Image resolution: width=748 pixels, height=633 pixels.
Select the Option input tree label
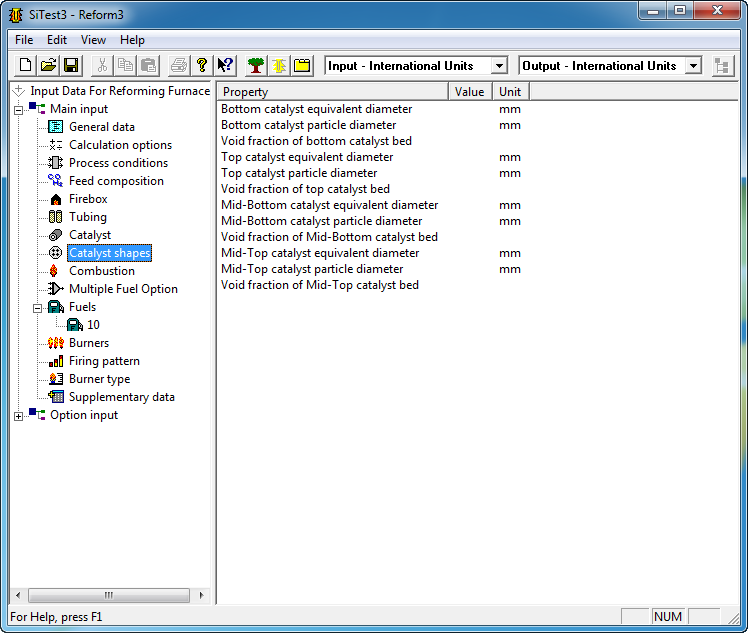84,415
